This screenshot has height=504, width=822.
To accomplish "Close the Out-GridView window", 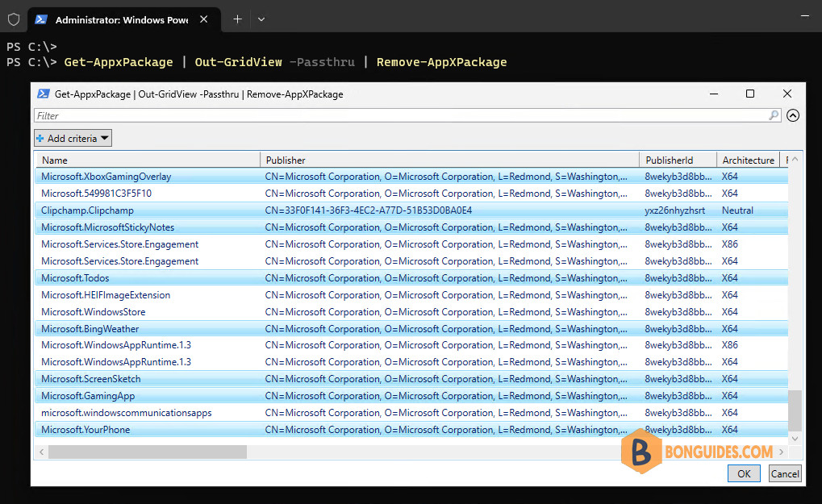I will [787, 94].
